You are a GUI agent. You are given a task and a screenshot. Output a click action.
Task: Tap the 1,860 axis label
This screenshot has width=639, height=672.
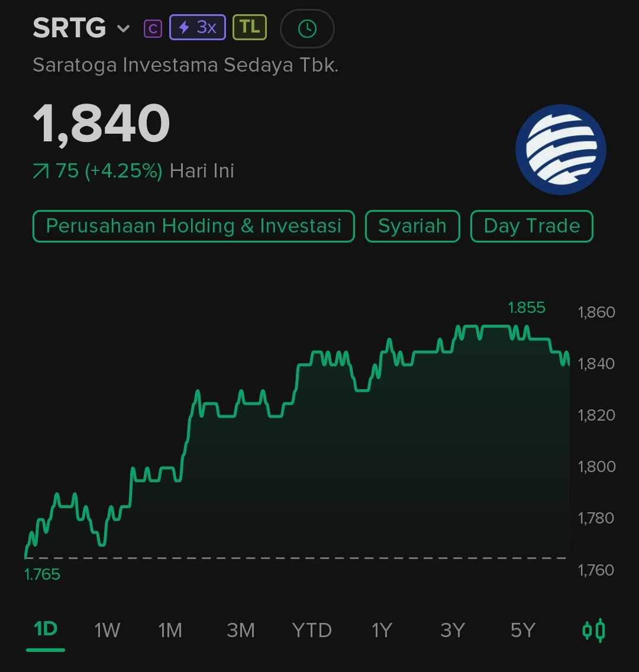tap(596, 312)
